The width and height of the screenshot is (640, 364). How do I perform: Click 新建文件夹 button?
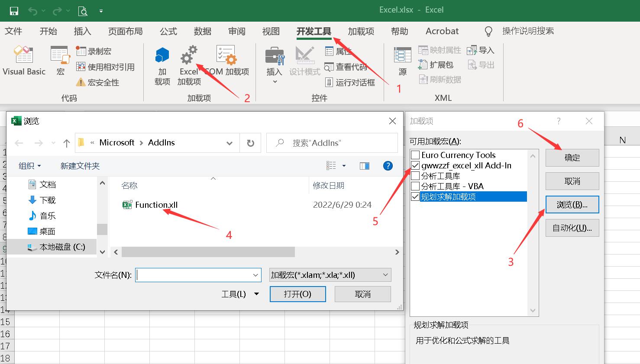[x=80, y=166]
